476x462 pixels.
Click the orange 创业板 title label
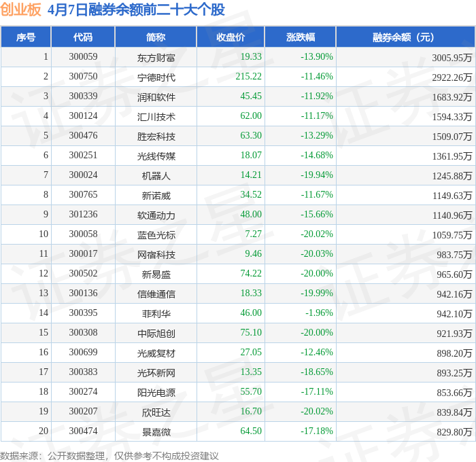20,10
